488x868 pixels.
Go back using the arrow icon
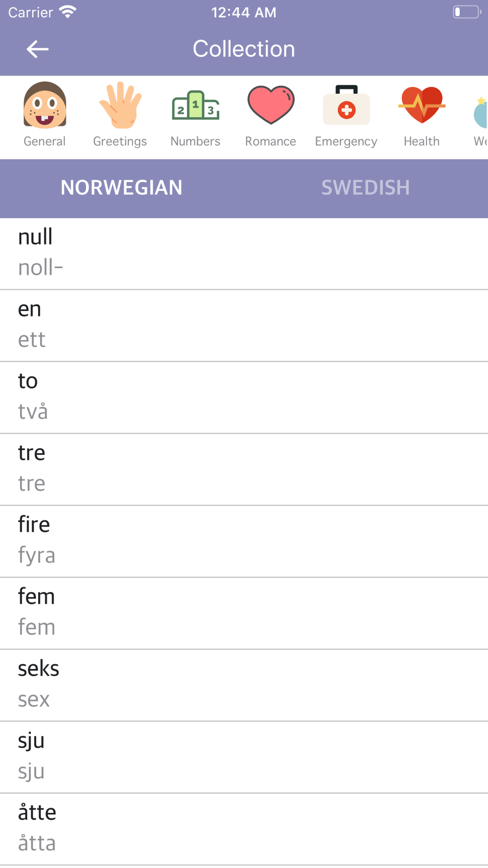37,49
